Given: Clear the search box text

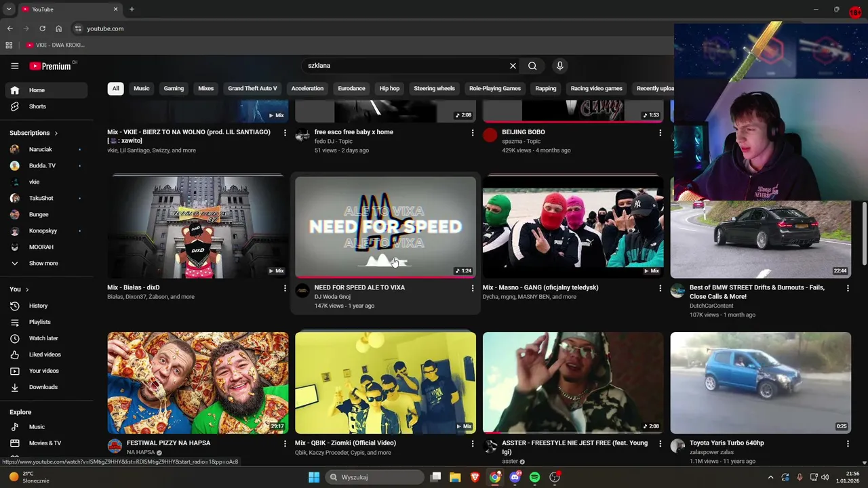Looking at the screenshot, I should pyautogui.click(x=513, y=66).
